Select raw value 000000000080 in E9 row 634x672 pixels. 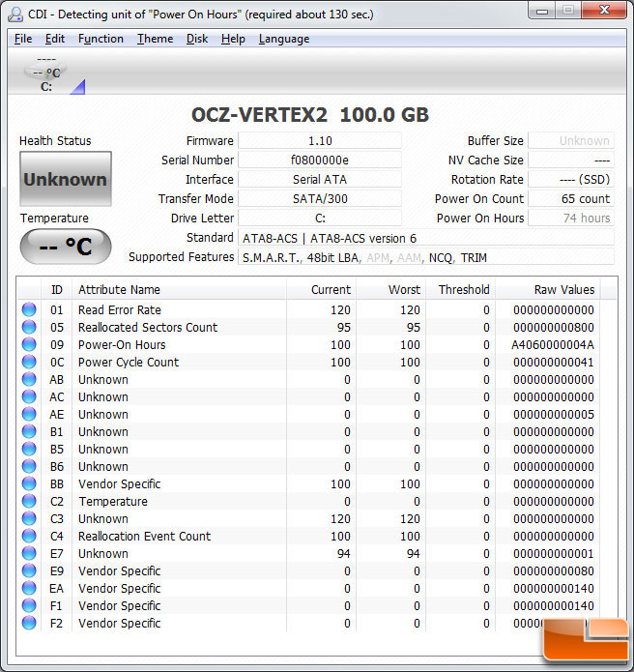pos(554,570)
